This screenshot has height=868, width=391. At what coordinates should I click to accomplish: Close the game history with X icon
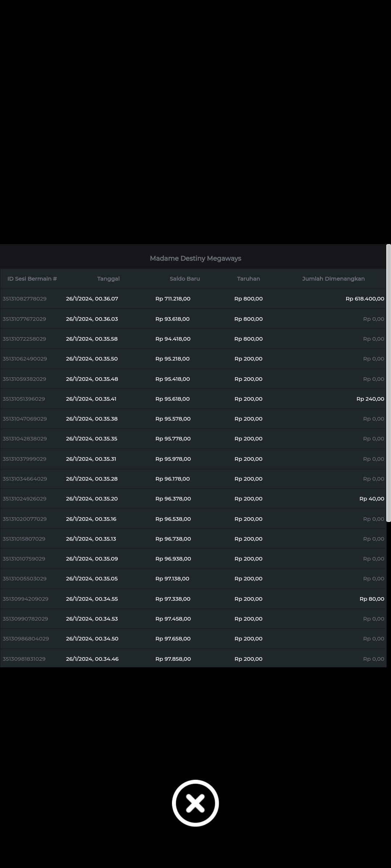tap(195, 803)
